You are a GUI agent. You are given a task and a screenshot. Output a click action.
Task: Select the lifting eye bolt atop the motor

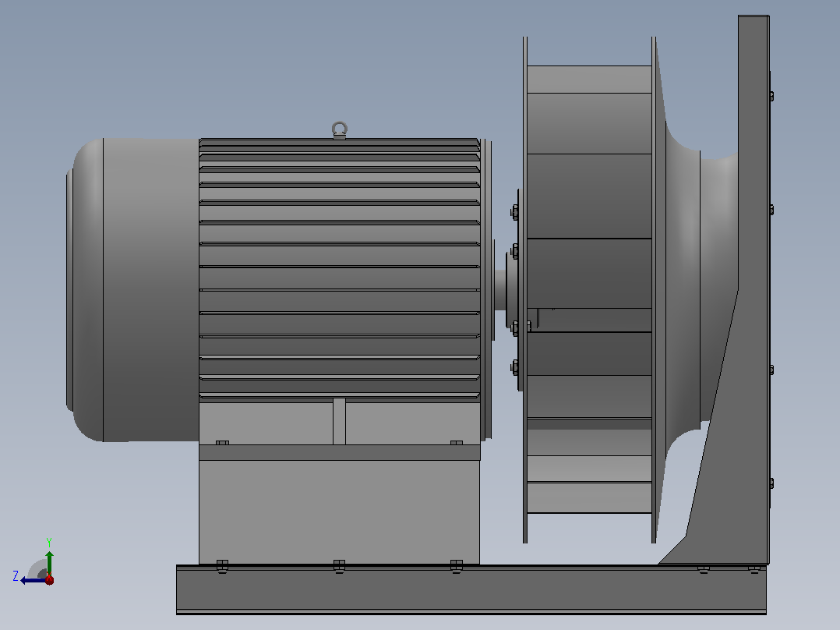coord(340,130)
